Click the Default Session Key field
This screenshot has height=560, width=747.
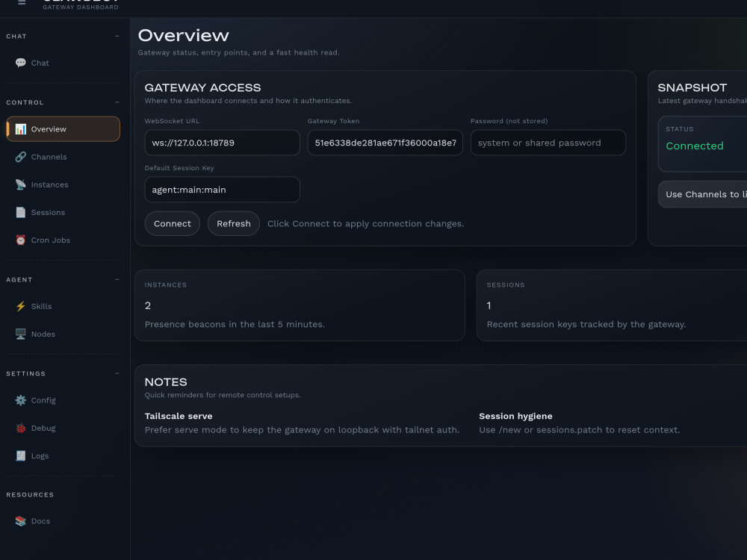coord(223,190)
